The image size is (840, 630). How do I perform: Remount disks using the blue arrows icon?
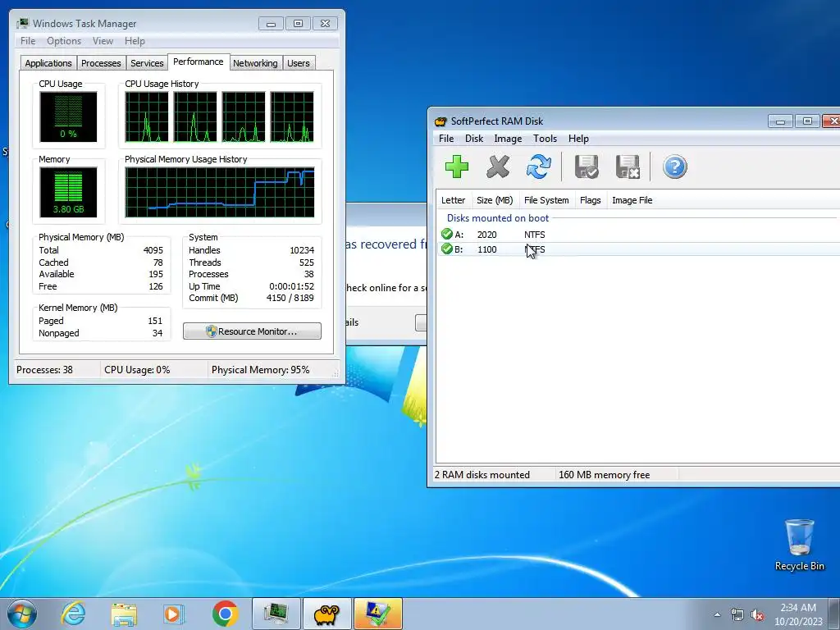pos(538,167)
